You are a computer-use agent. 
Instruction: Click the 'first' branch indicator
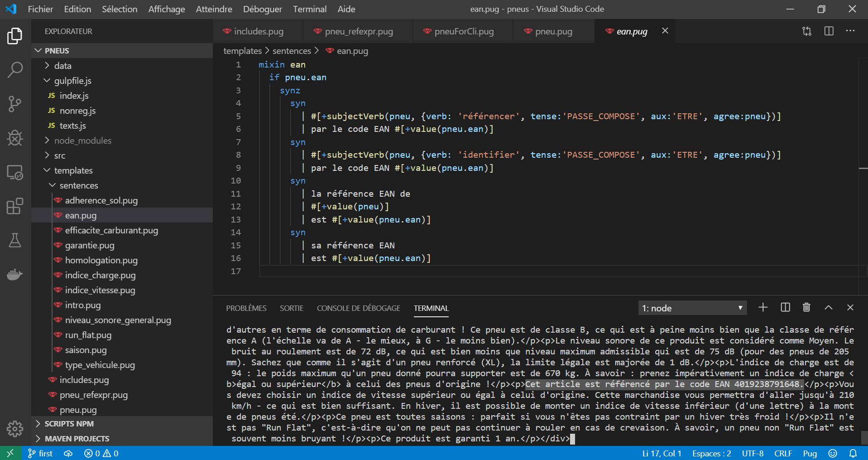[40, 453]
